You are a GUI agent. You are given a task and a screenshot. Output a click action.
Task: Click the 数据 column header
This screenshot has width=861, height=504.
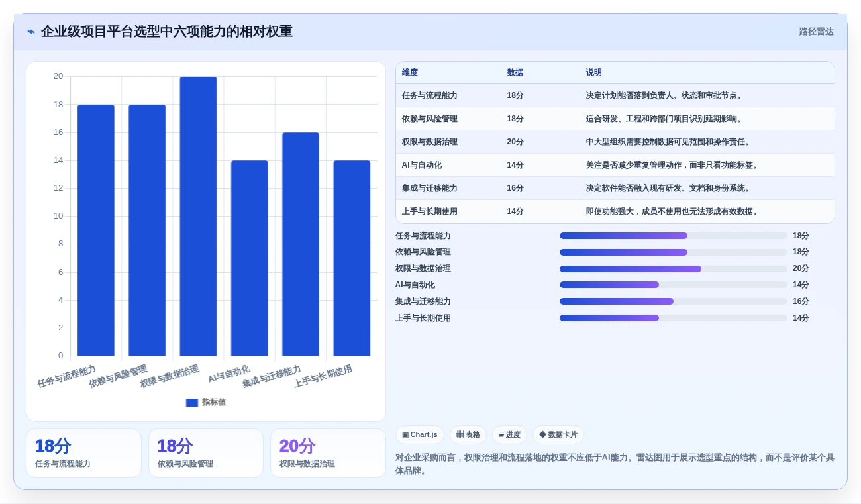[515, 72]
